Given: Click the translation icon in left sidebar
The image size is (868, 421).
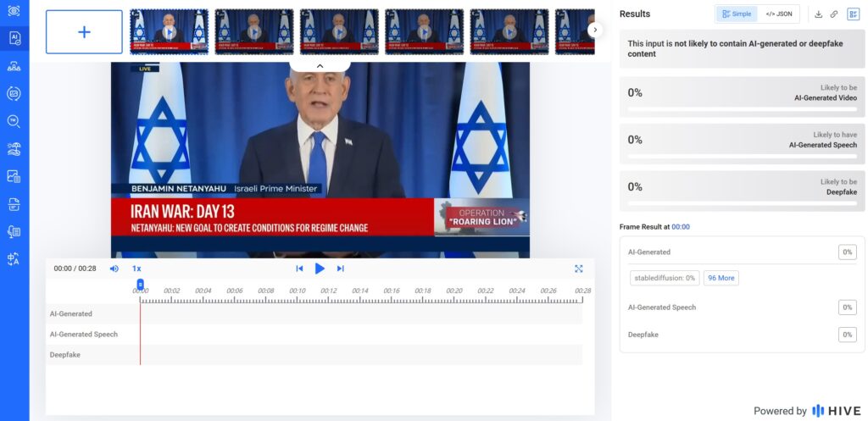Looking at the screenshot, I should pyautogui.click(x=14, y=259).
